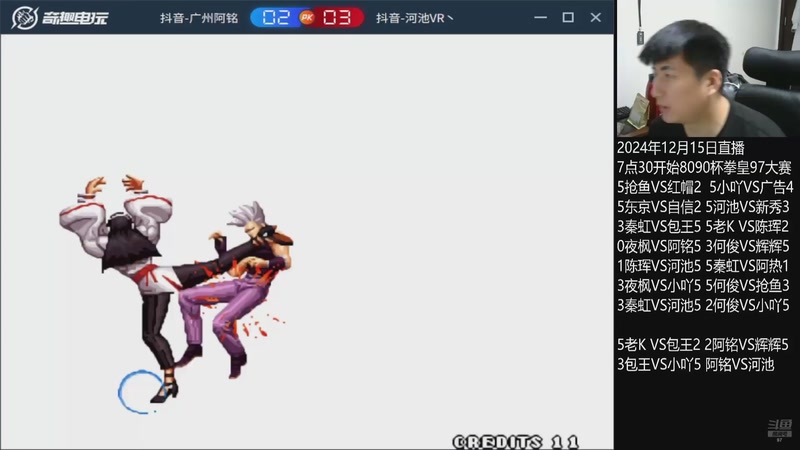
Task: Click the blue 02 score
Action: click(x=276, y=17)
